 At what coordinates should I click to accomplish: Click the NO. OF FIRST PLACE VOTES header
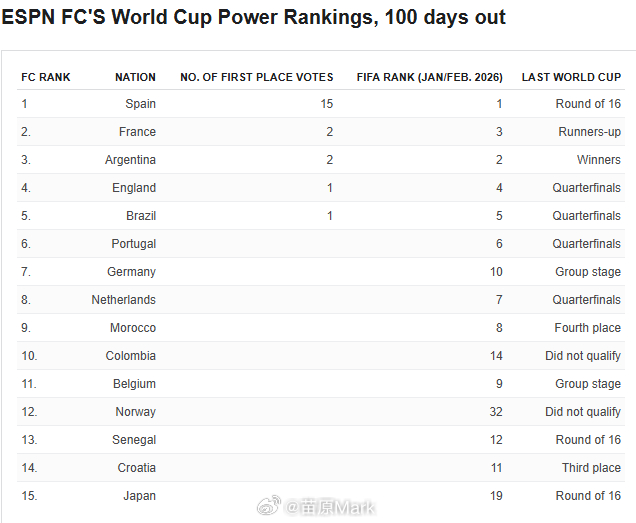coord(256,77)
